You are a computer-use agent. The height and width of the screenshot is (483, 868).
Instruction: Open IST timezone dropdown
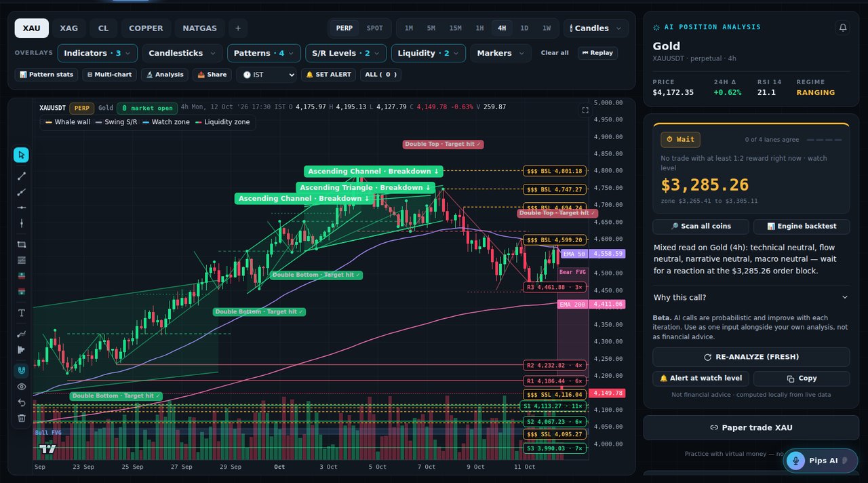point(267,75)
